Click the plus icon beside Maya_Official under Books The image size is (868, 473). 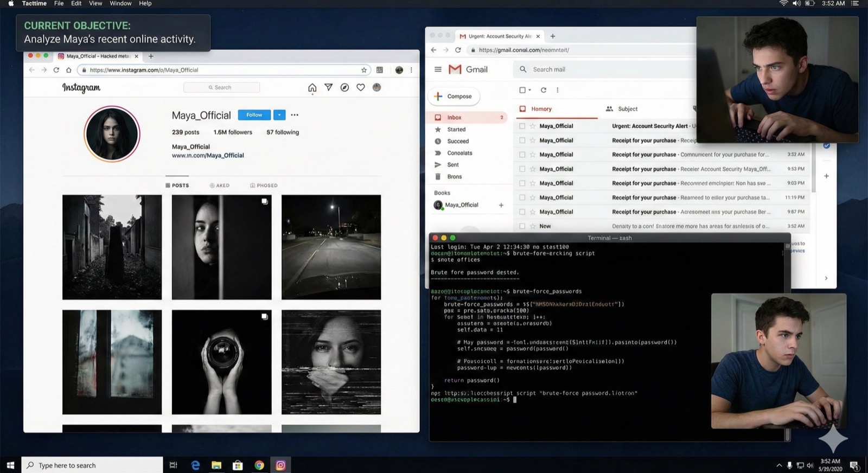501,205
